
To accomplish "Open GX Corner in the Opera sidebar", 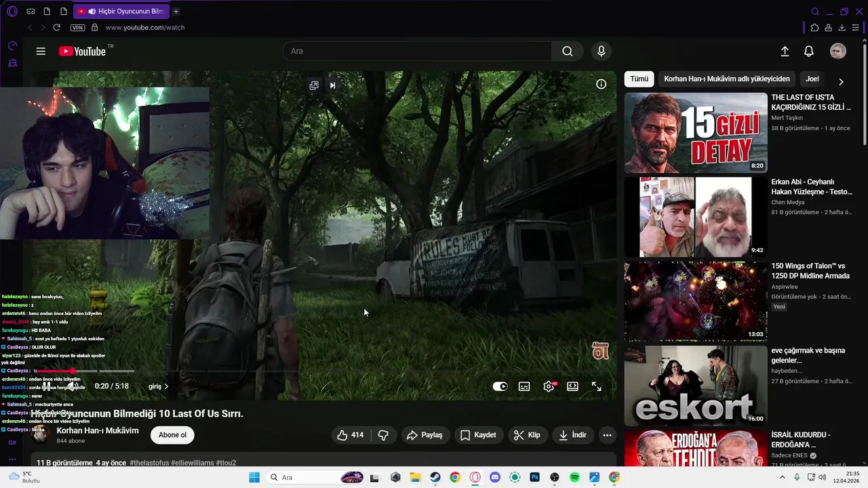I will [x=12, y=443].
